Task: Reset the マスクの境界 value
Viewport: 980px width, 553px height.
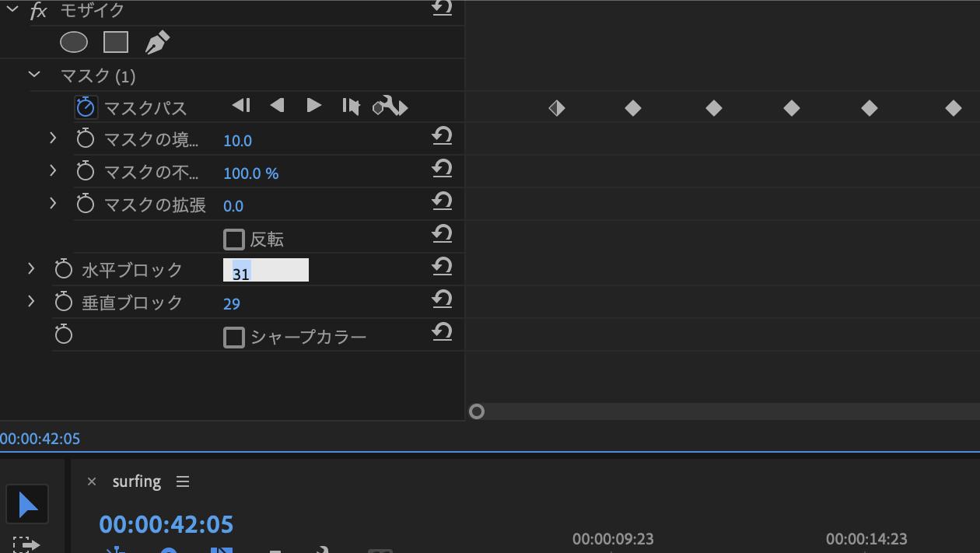Action: coord(442,136)
